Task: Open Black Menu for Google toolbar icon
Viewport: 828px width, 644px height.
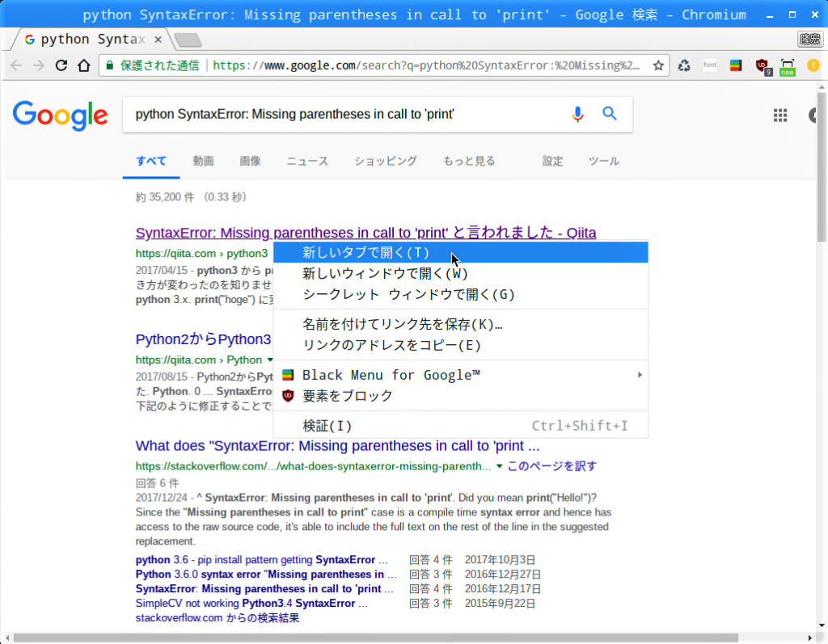Action: coord(736,65)
